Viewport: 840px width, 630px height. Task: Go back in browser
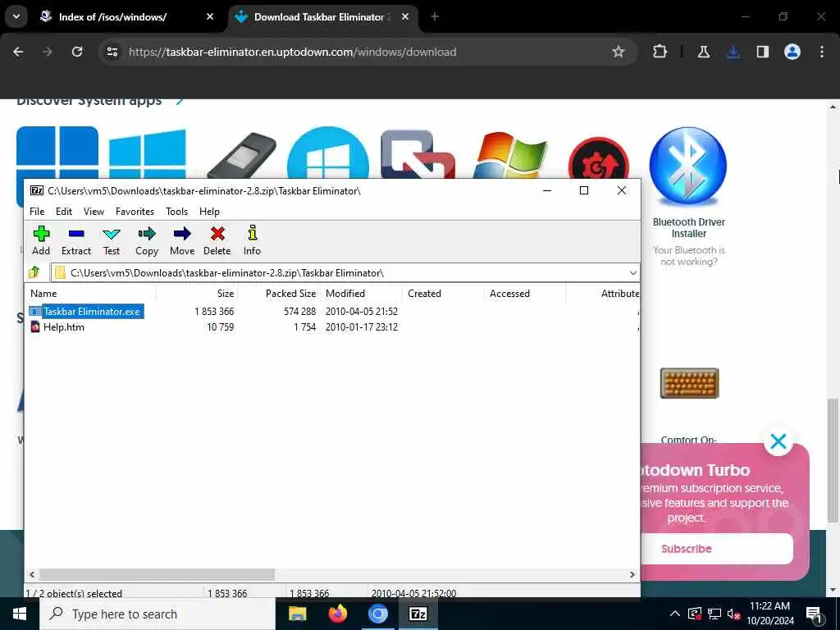(x=18, y=52)
